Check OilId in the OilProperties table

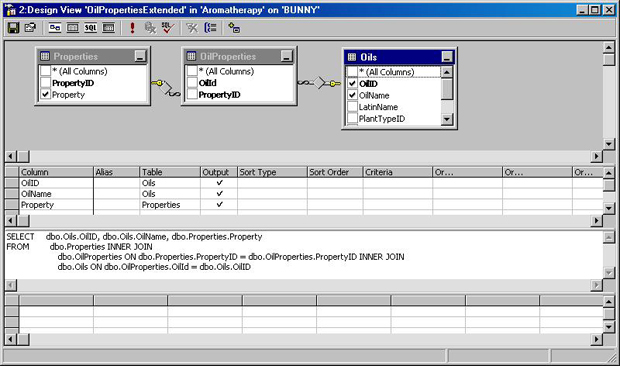192,83
